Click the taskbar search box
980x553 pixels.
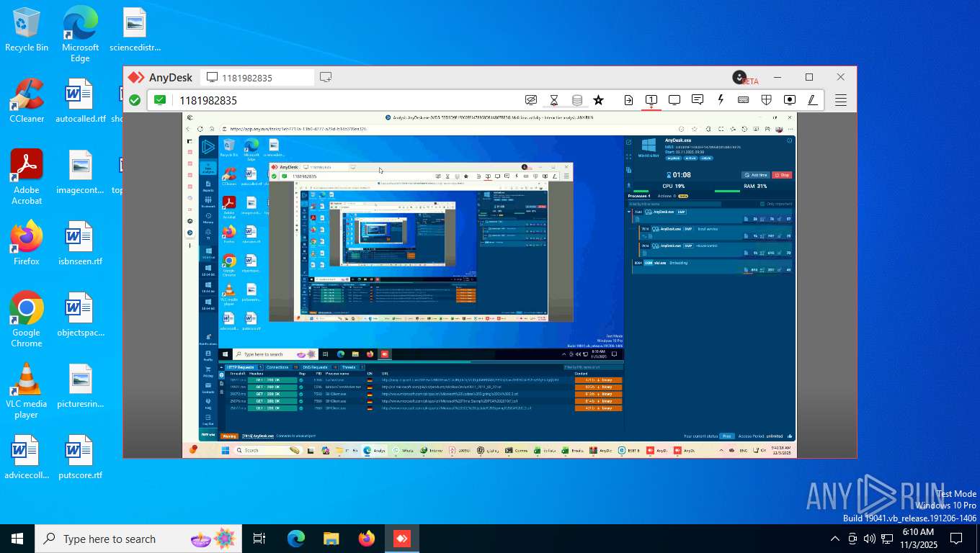click(x=138, y=539)
